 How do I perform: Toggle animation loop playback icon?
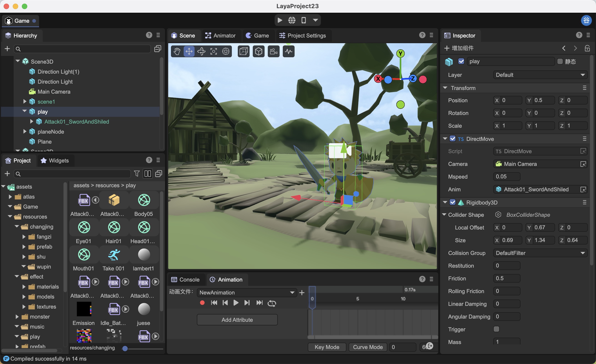point(272,303)
